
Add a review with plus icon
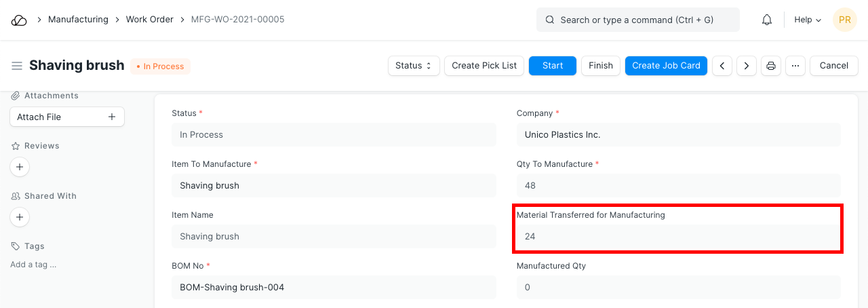pos(20,167)
